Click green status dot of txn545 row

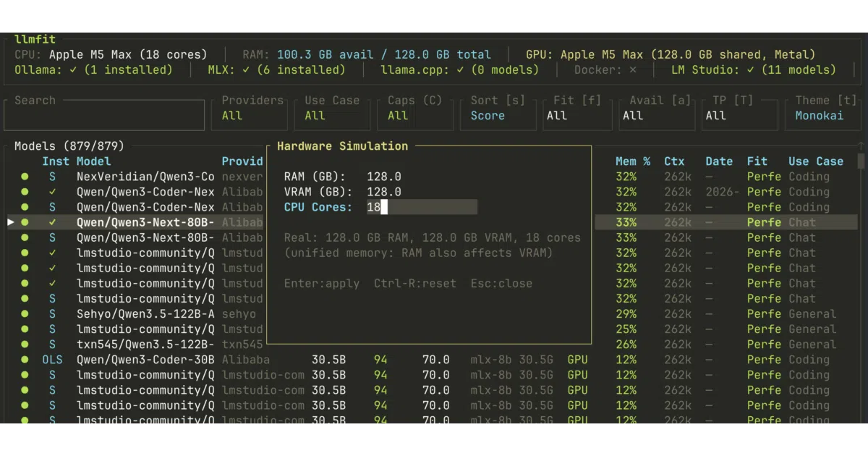(x=25, y=344)
